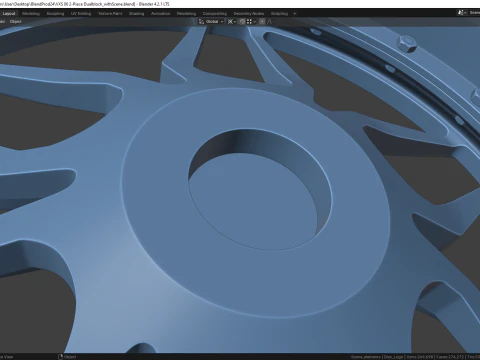Switch to the Modeling workspace tab

tap(31, 14)
